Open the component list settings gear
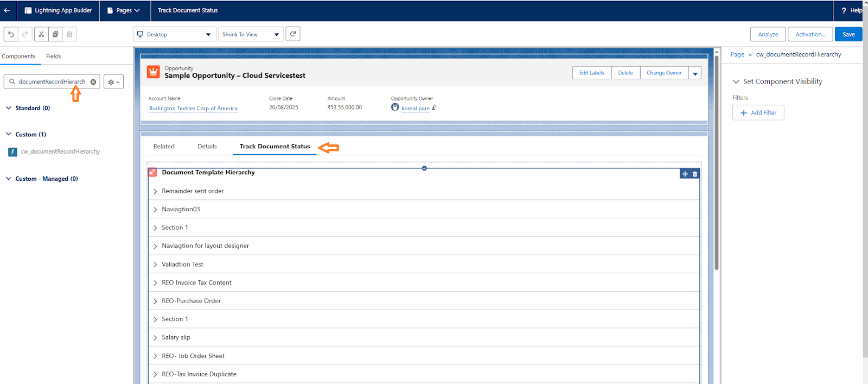 (113, 82)
